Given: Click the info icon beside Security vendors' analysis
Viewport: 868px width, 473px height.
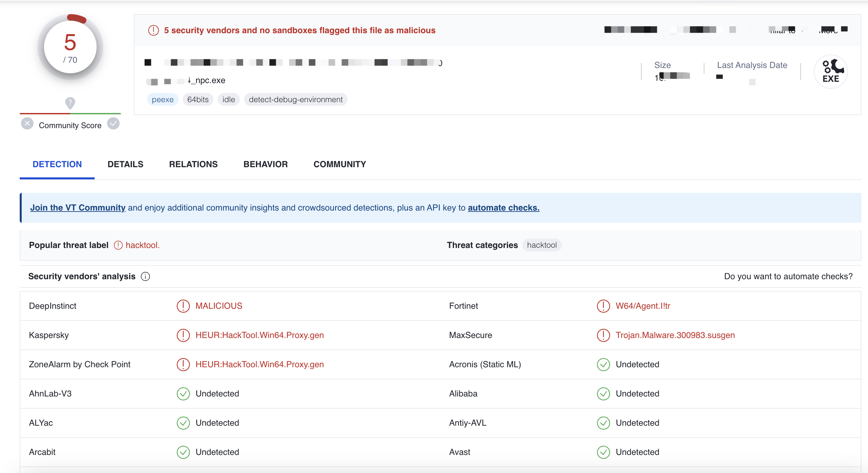Looking at the screenshot, I should 145,276.
